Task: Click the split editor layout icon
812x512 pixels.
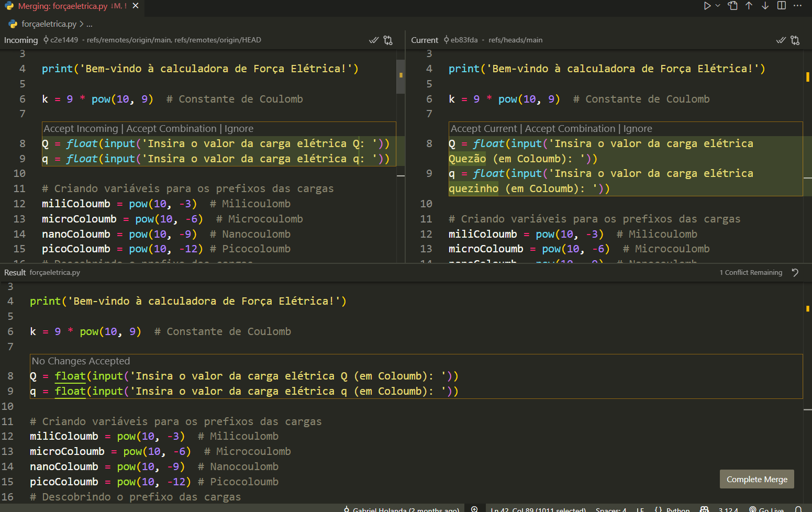Action: (782, 6)
